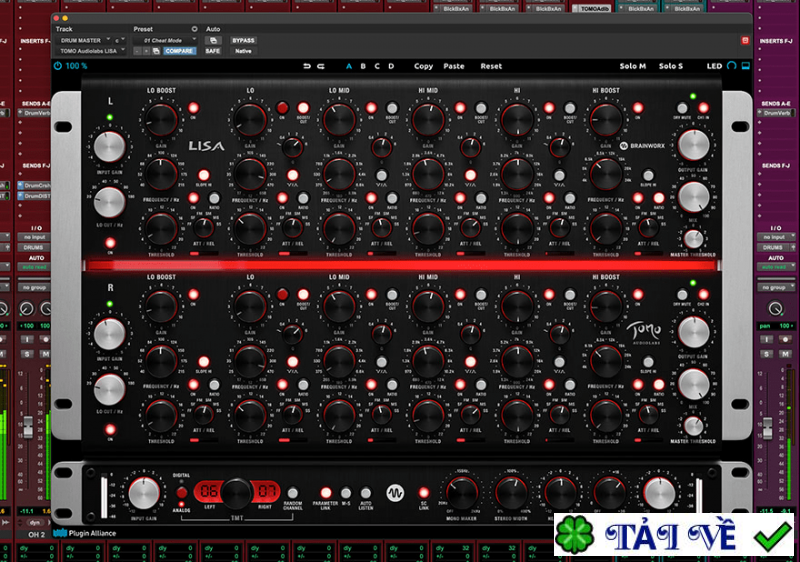Image resolution: width=800 pixels, height=562 pixels.
Task: Click the plugin power icon beside 100 %
Action: click(58, 66)
